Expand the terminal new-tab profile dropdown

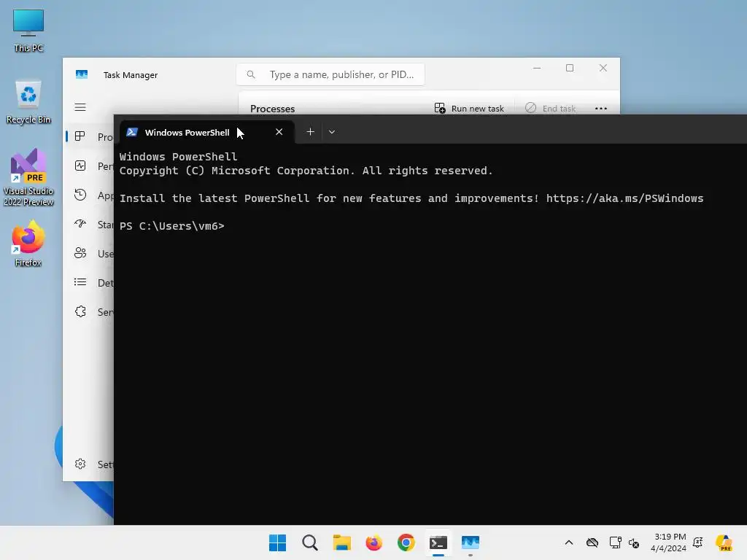pos(332,132)
